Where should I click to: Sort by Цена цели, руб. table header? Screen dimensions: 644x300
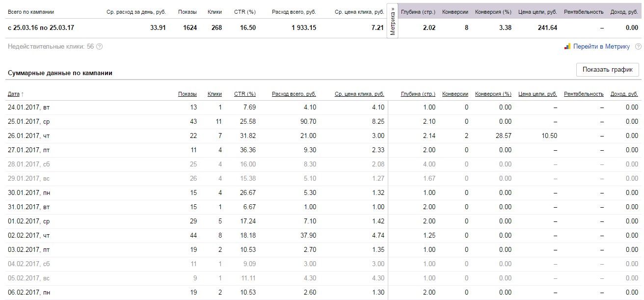[x=537, y=94]
